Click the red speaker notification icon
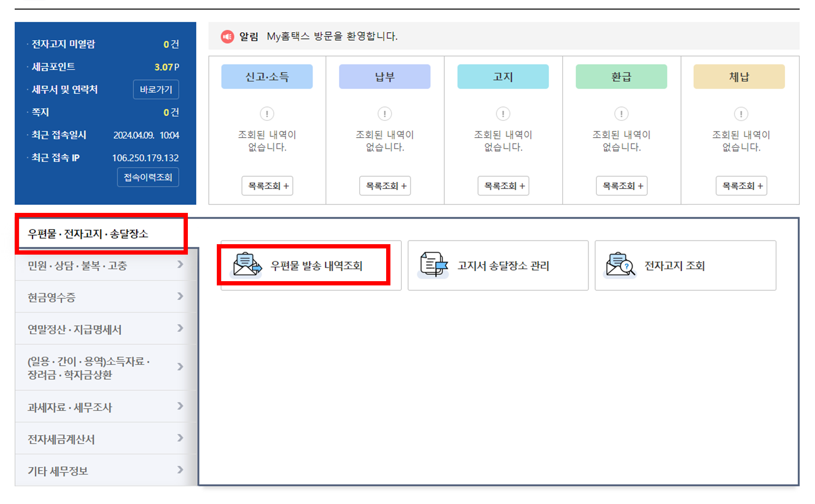 click(228, 37)
